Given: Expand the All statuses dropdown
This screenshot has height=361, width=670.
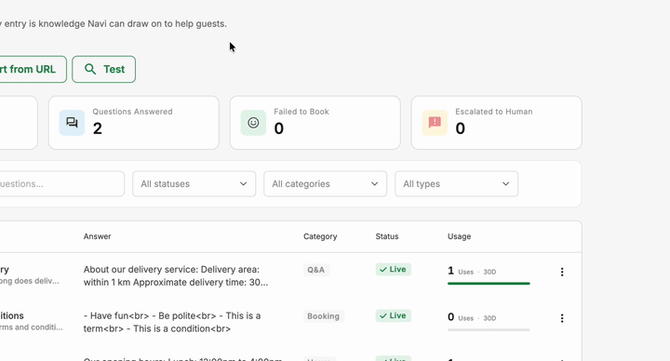Looking at the screenshot, I should coord(194,184).
